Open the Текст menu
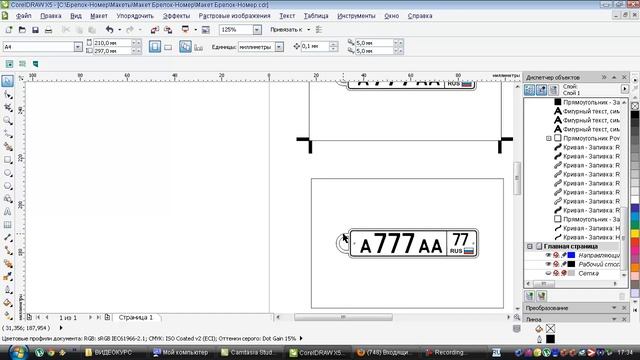The image size is (640, 360). tap(287, 16)
